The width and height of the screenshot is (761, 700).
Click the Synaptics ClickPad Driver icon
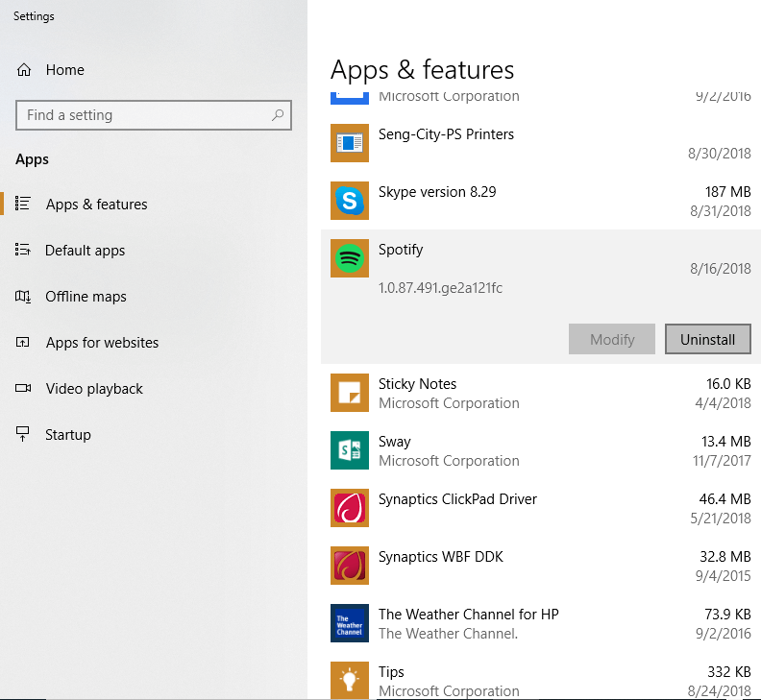[350, 508]
